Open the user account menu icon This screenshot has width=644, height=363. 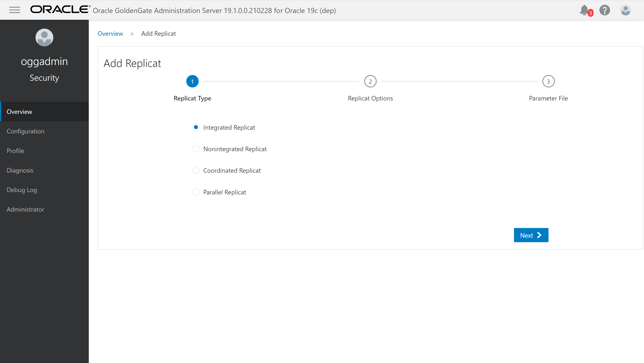point(625,10)
